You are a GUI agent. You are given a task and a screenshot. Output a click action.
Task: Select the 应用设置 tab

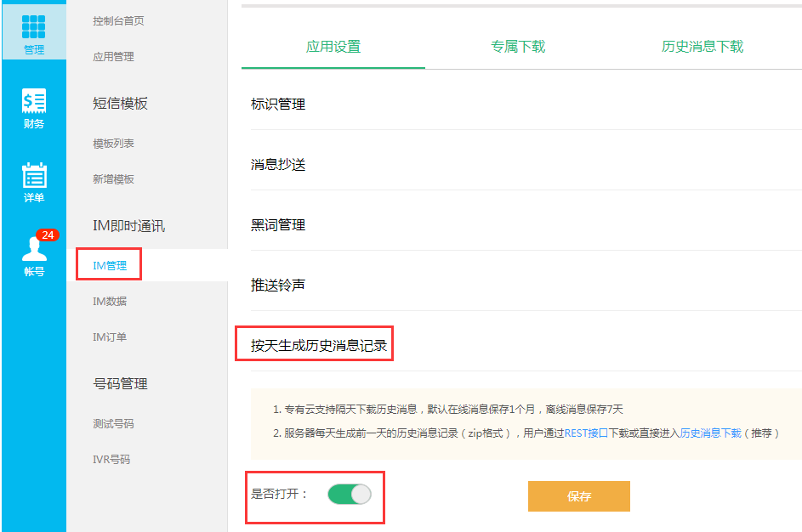(333, 47)
